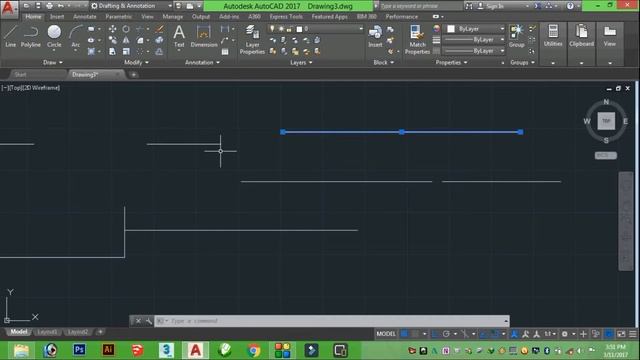Click the Table tool in Annotation panel

(x=225, y=51)
